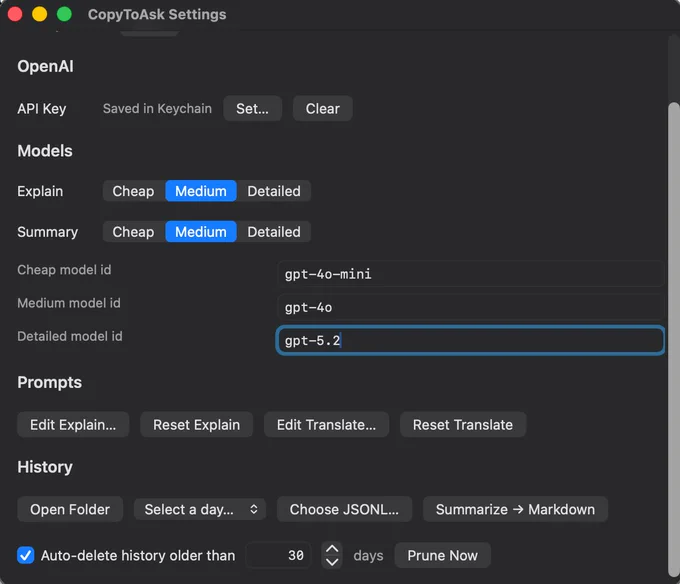Image resolution: width=680 pixels, height=584 pixels.
Task: Click the Prompts section heading
Action: pos(49,382)
